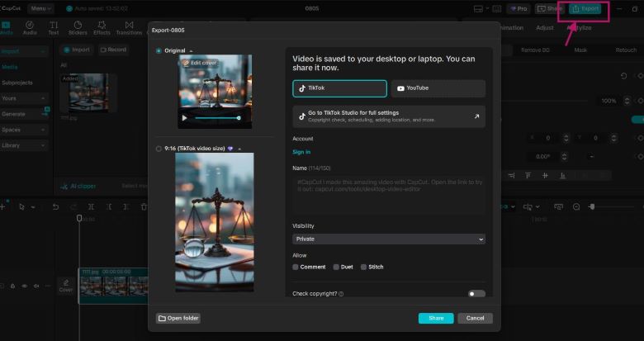
Task: Click the info icon next to Check copyright
Action: [x=341, y=294]
